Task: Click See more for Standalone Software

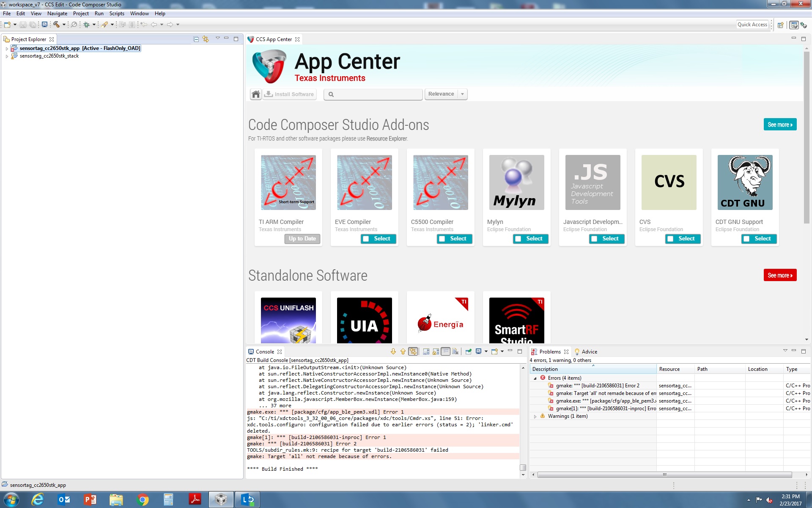Action: tap(779, 275)
